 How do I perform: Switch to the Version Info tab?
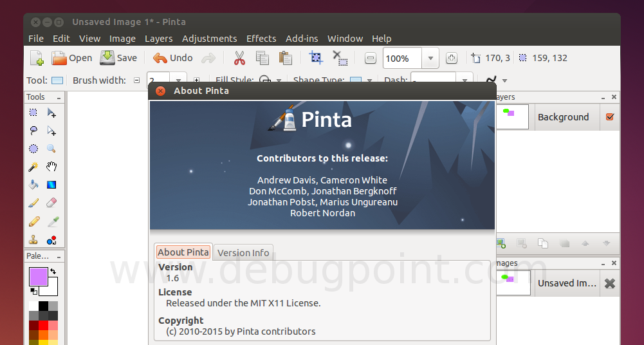click(x=243, y=252)
